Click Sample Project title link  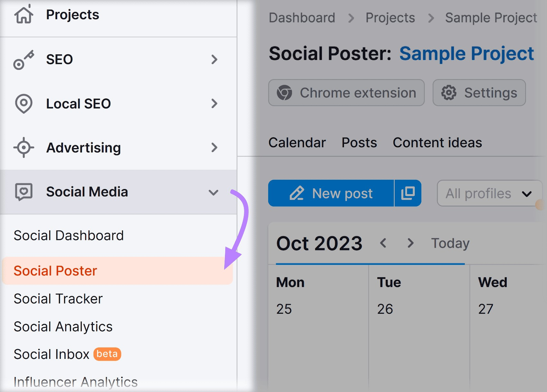click(467, 54)
